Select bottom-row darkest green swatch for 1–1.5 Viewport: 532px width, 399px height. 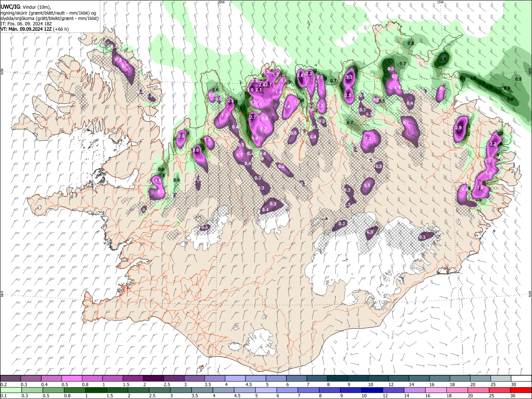click(x=96, y=390)
